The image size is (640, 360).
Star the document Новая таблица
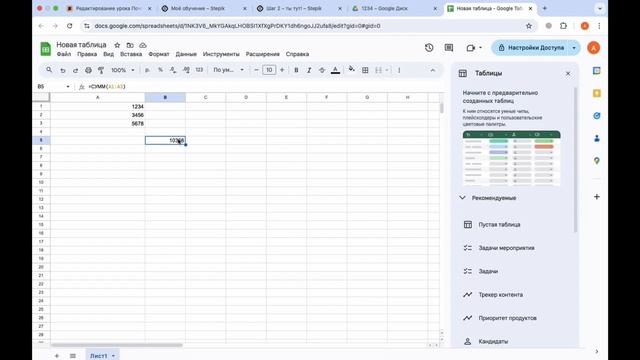tap(117, 45)
